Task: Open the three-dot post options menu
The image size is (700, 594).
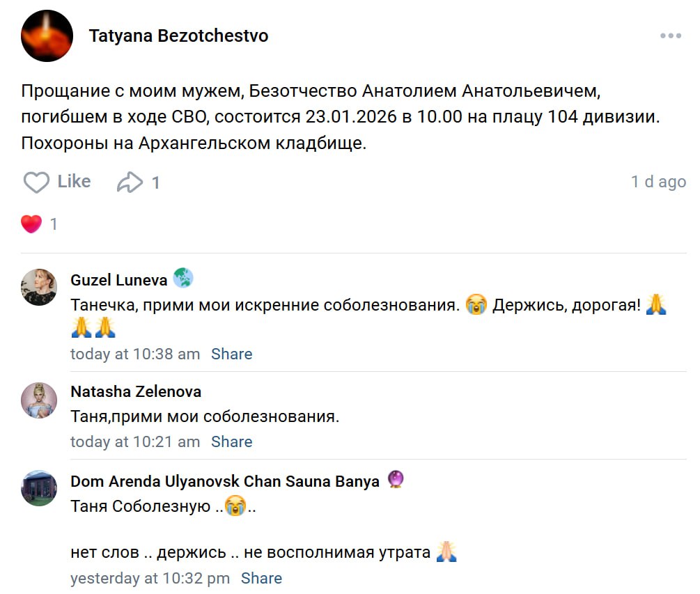Action: click(x=671, y=36)
